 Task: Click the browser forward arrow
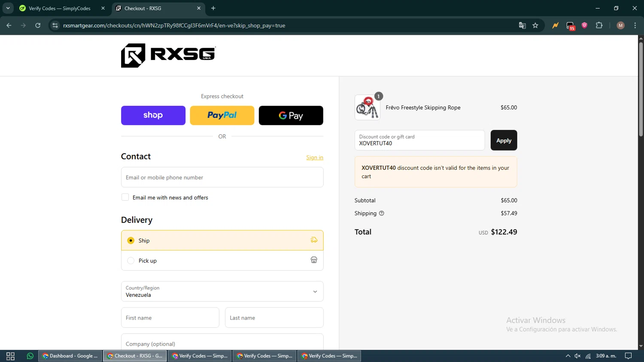click(23, 25)
